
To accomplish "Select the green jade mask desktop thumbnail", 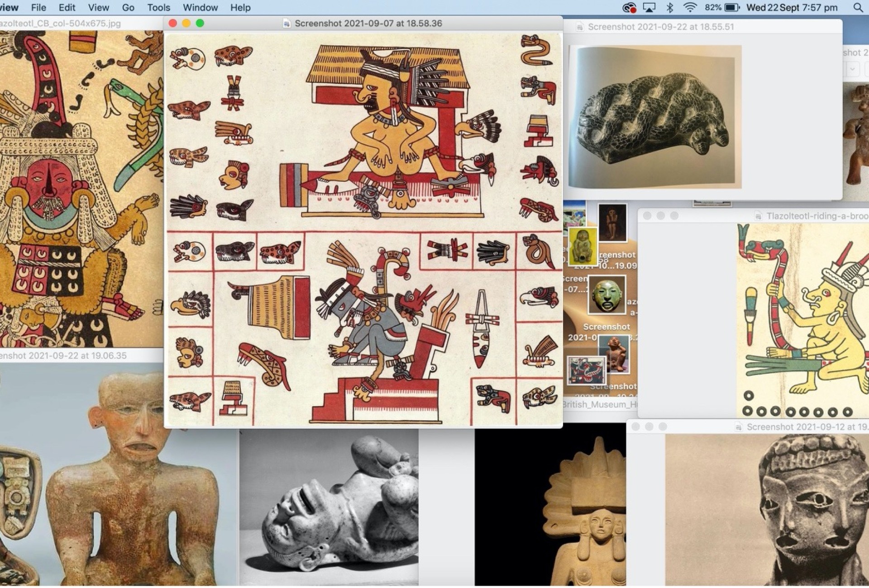I will [x=606, y=295].
